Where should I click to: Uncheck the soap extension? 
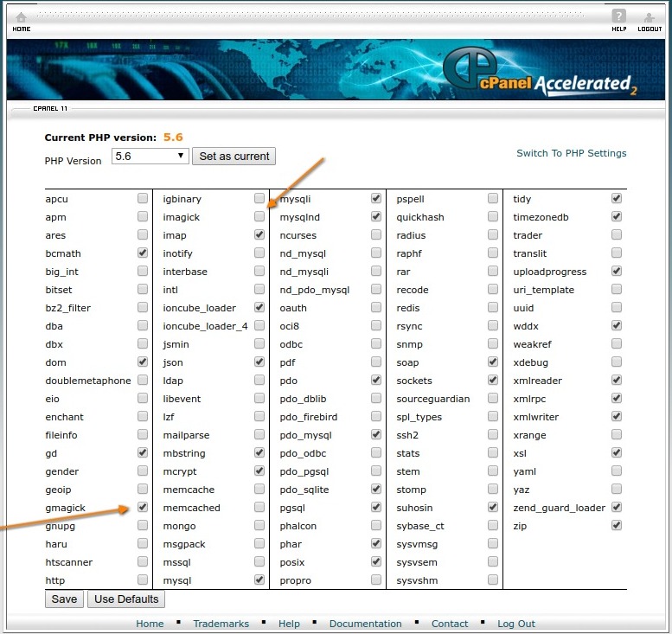[493, 362]
